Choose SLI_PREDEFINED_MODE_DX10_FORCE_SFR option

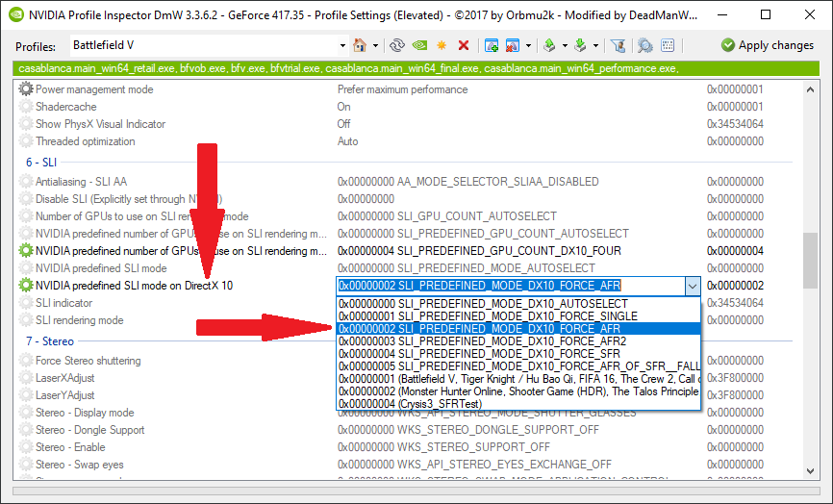coord(518,354)
